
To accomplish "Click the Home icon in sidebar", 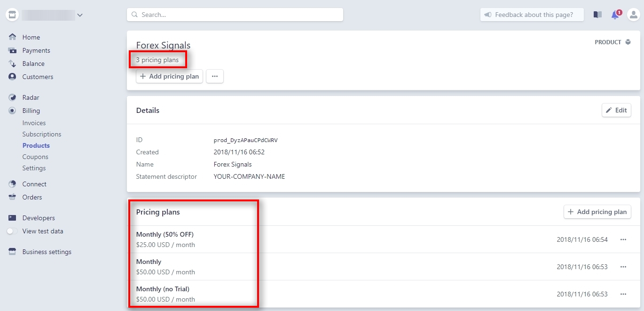I will coord(13,37).
